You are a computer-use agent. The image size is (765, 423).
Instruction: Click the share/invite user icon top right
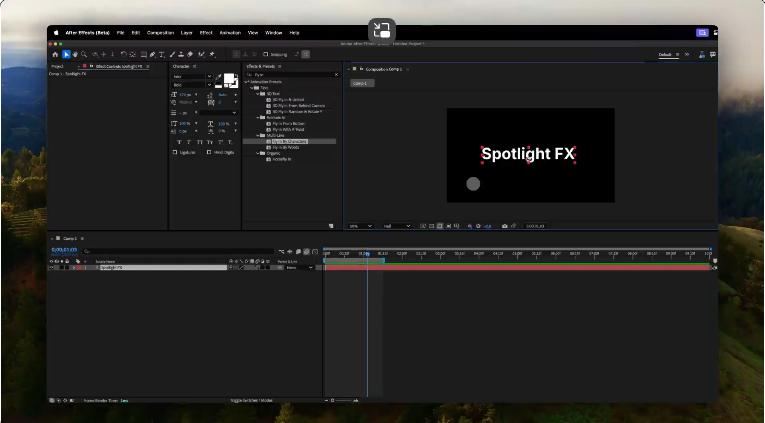702,55
